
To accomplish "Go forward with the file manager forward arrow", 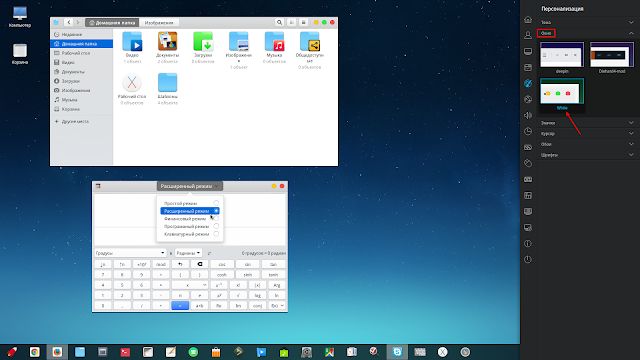I will [78, 22].
